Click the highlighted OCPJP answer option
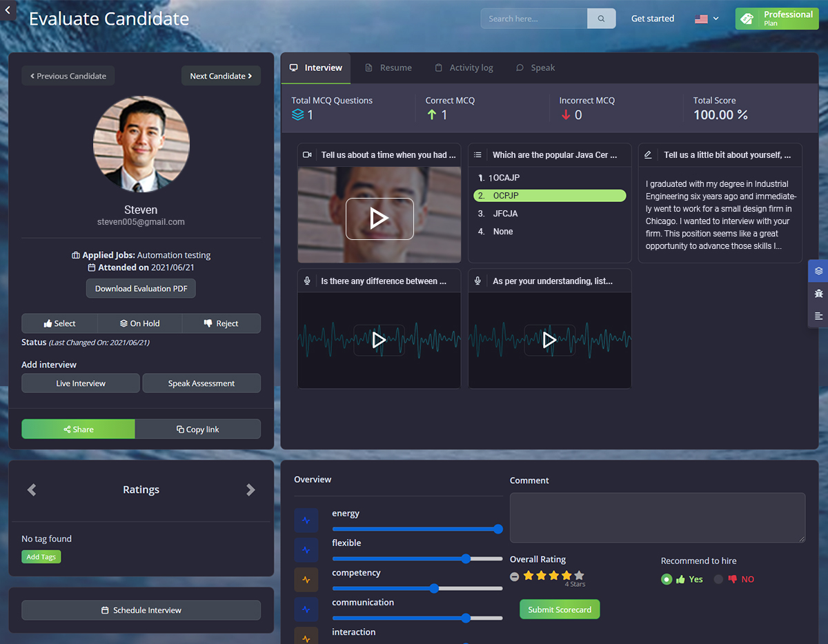The height and width of the screenshot is (644, 828). pos(549,196)
